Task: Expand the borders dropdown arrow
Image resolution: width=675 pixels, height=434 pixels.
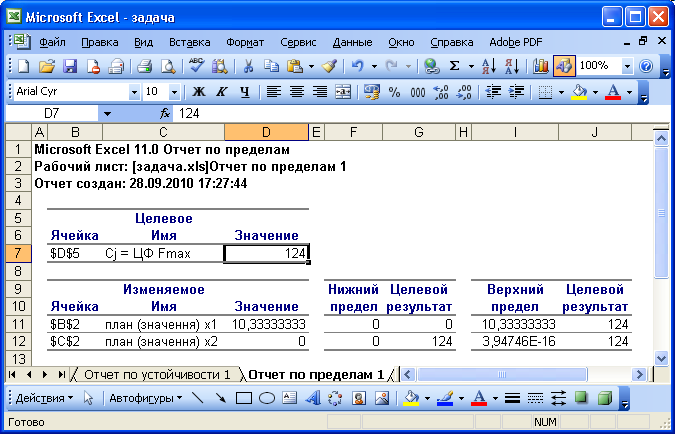Action: (x=561, y=92)
